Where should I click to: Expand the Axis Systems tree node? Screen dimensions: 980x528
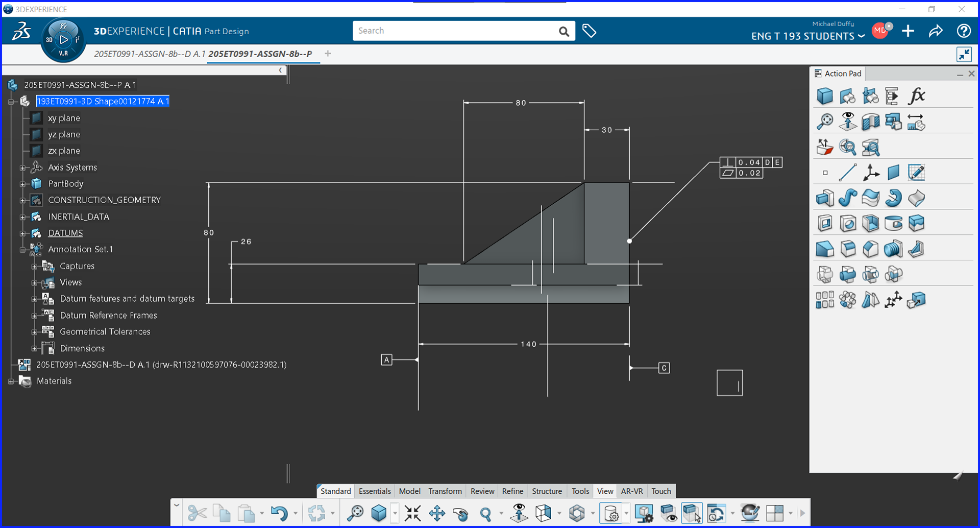pos(22,167)
